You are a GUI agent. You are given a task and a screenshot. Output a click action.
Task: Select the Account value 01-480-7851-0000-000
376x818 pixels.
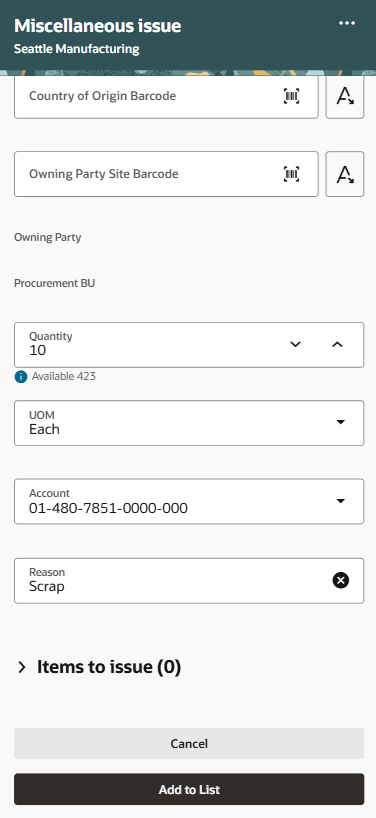[108, 508]
